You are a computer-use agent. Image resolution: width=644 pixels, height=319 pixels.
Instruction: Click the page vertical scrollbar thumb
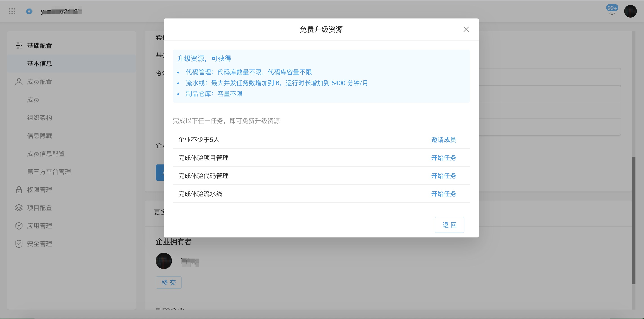[x=633, y=220]
